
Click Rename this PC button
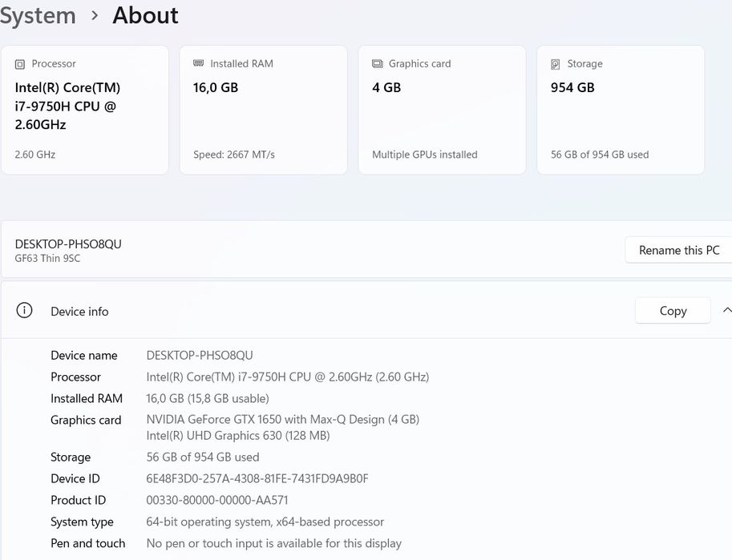679,250
